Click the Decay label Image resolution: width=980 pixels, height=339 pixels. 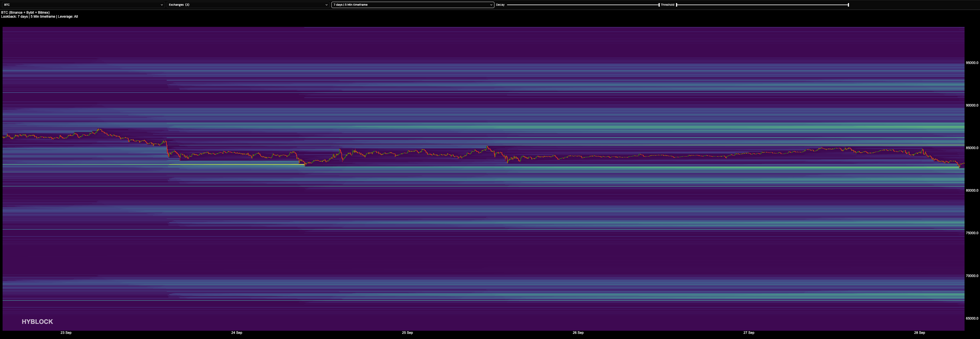point(500,5)
